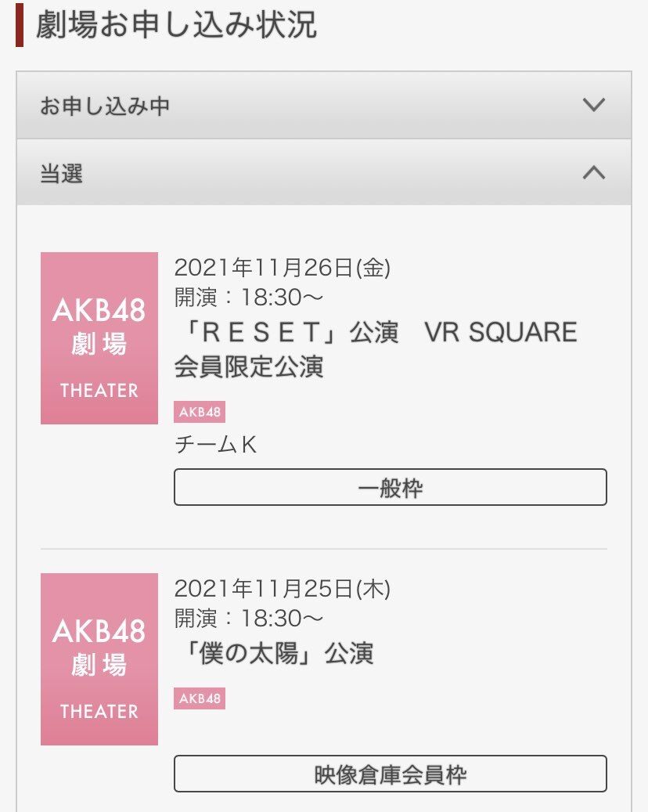
Task: Click the AKB48 tag under RESET performance
Action: (x=200, y=412)
